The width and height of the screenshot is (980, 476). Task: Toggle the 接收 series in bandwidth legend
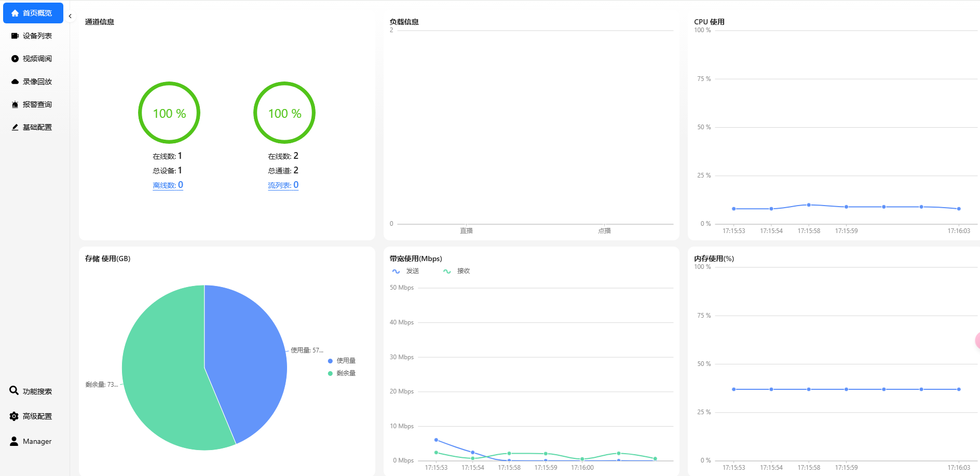click(x=456, y=271)
